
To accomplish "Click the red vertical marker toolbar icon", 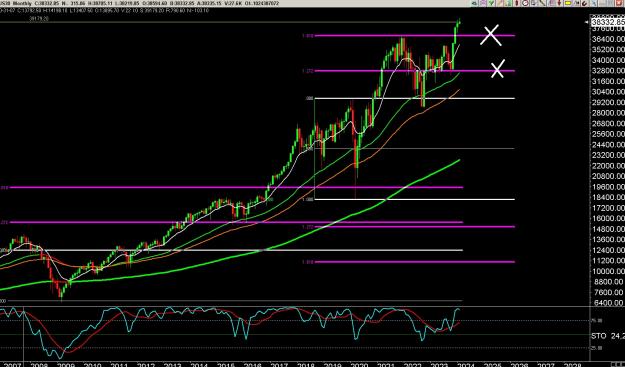I will tap(517, 3).
